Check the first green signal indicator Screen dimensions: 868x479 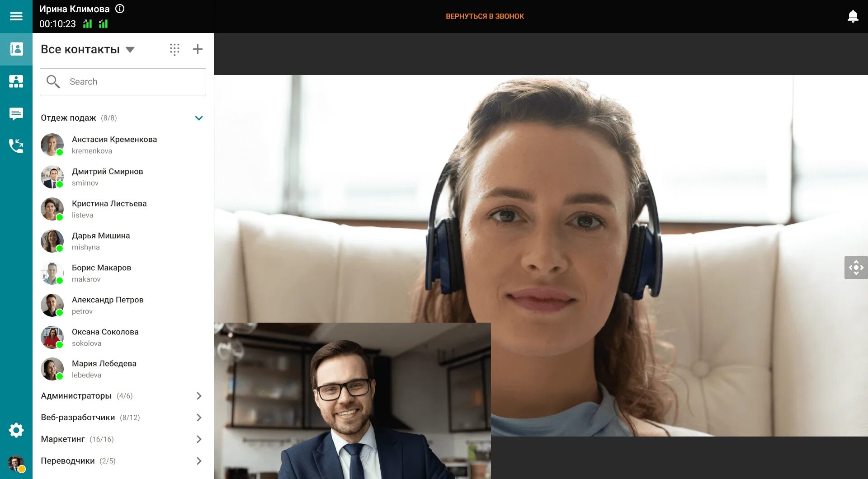tap(88, 24)
